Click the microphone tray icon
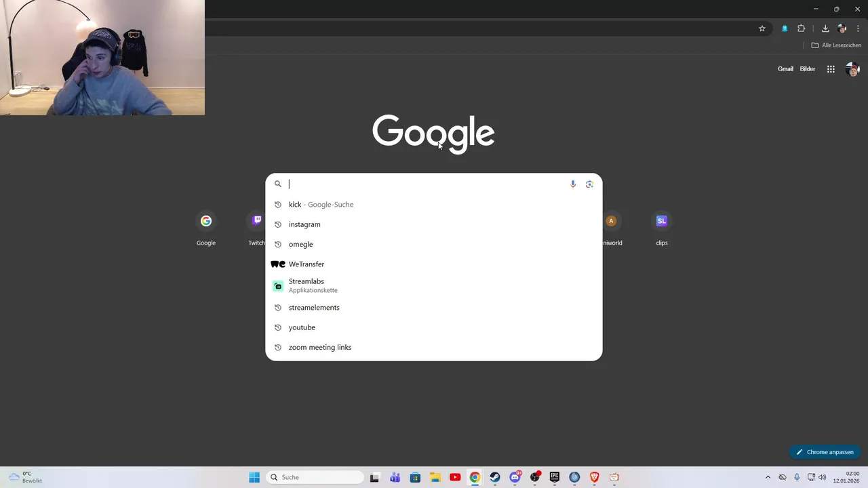The width and height of the screenshot is (868, 488). tap(797, 477)
